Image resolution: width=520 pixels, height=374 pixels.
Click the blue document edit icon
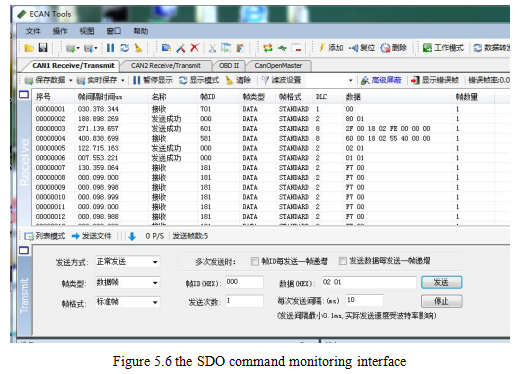click(166, 48)
